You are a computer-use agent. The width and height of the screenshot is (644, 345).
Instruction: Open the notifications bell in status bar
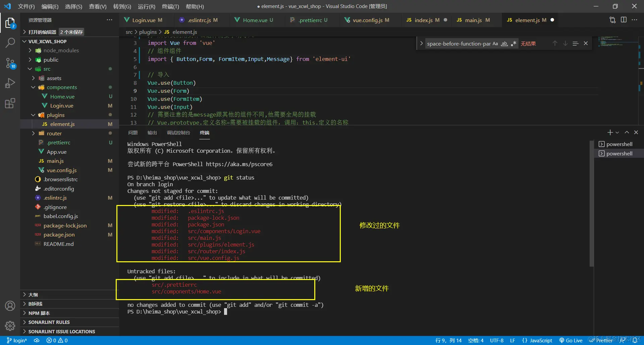coord(635,341)
